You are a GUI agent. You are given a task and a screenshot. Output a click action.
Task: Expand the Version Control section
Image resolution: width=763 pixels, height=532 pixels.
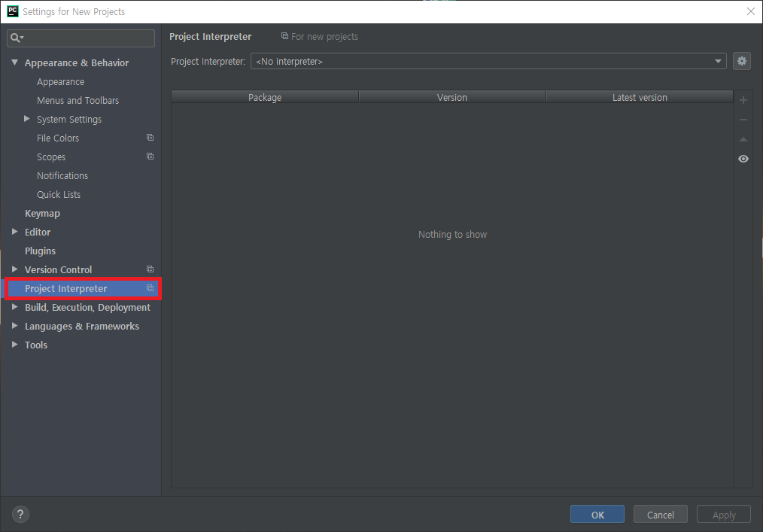coord(14,269)
